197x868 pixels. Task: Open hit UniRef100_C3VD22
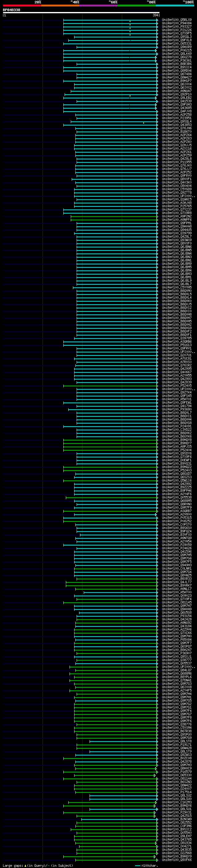177,430
